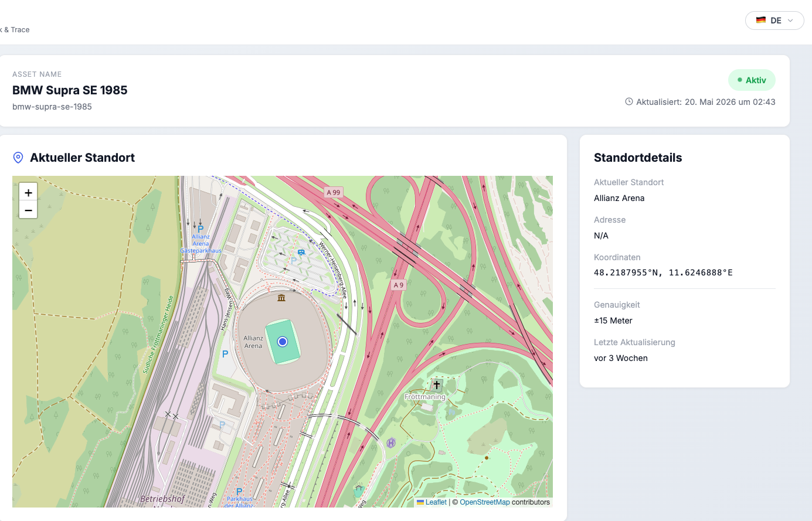The image size is (812, 521).
Task: Click the Track & Trace breadcrumb text
Action: (15, 30)
